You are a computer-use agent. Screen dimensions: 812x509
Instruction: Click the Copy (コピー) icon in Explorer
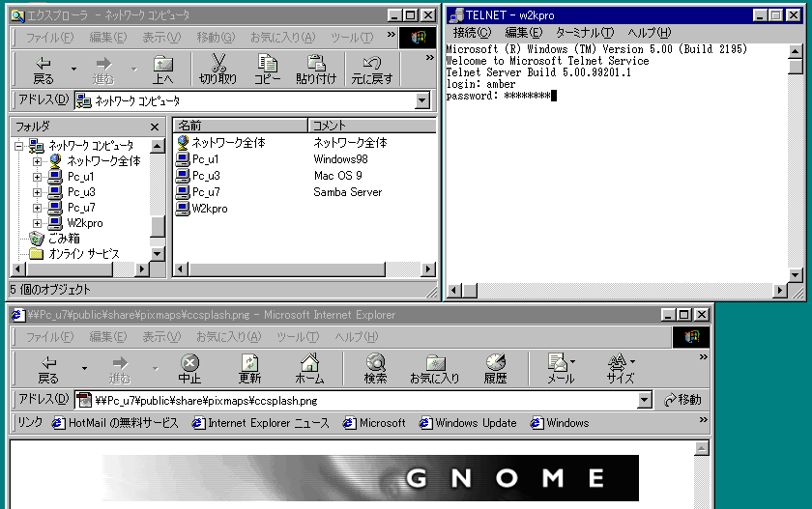(x=268, y=63)
